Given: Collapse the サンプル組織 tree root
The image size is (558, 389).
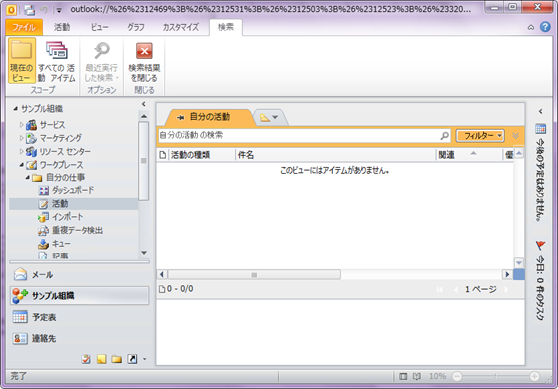Looking at the screenshot, I should click(15, 109).
